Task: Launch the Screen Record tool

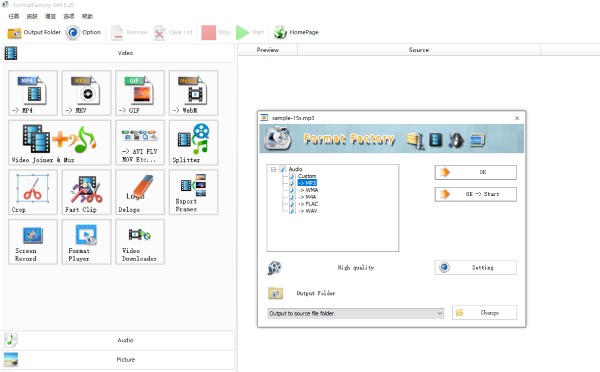Action: tap(33, 242)
